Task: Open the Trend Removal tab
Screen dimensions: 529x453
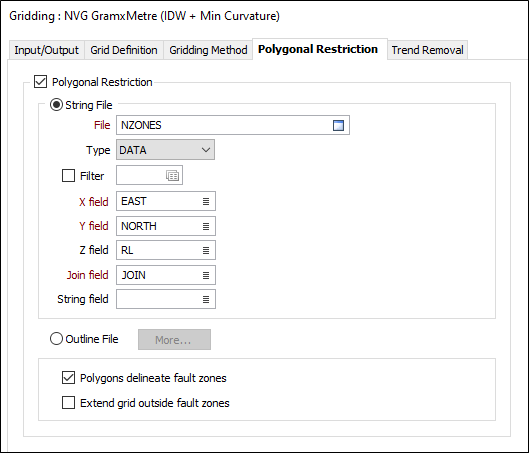Action: 427,50
